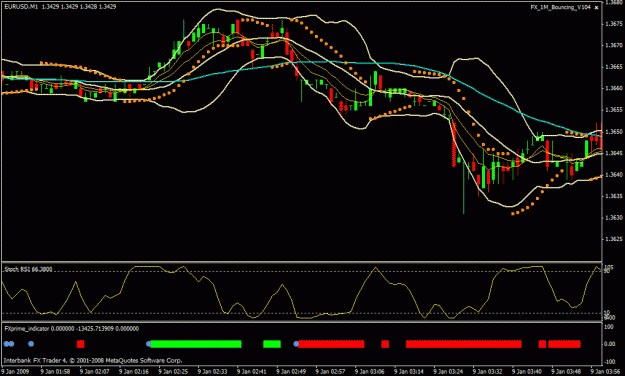Click the 1.3630 price scale label

click(x=614, y=218)
